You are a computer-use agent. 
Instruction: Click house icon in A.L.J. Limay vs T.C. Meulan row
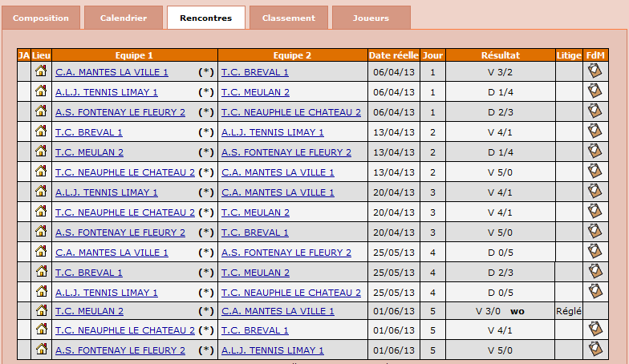[41, 91]
